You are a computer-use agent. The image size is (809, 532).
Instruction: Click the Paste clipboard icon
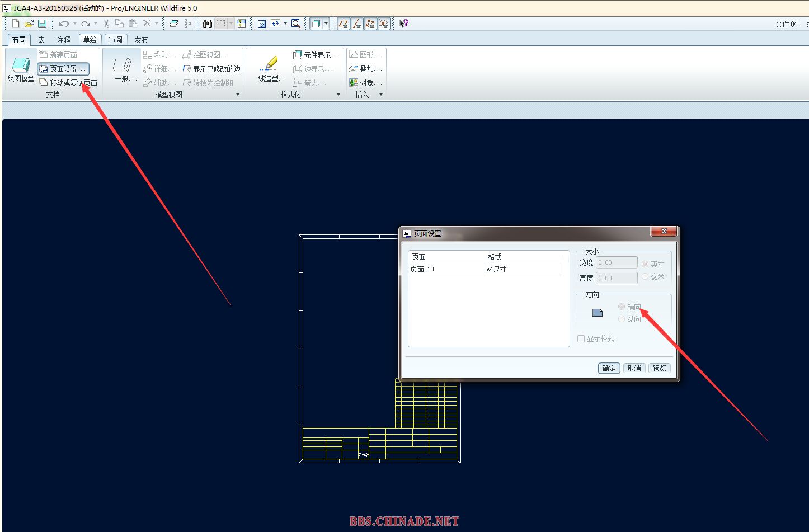(x=133, y=23)
